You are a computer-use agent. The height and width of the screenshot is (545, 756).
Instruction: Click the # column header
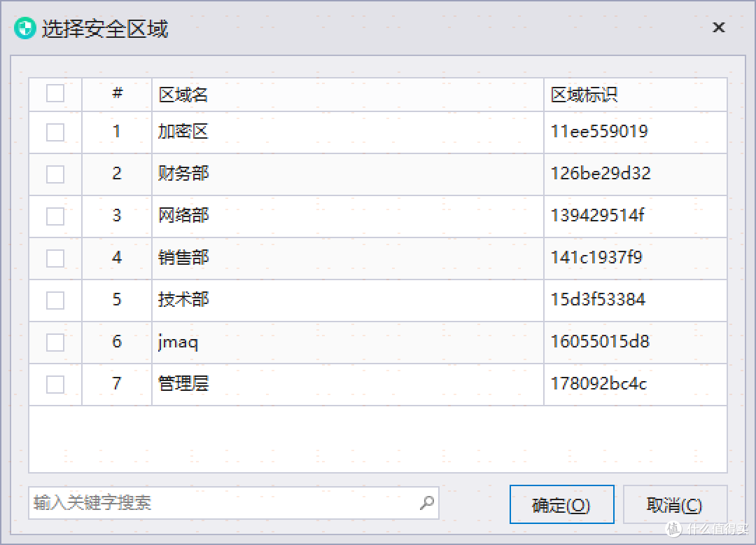click(x=117, y=95)
